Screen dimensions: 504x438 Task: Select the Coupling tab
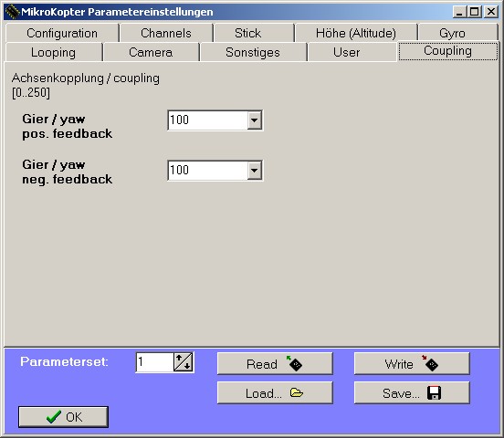447,51
